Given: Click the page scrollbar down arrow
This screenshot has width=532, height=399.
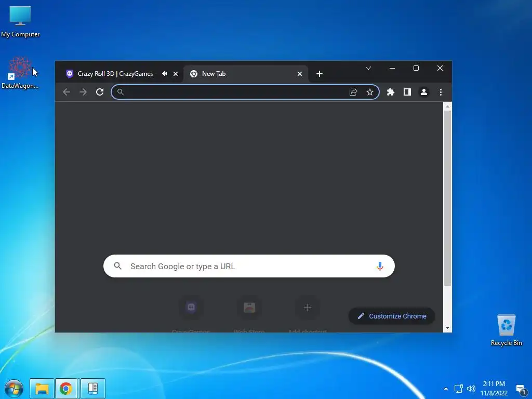Looking at the screenshot, I should point(447,328).
